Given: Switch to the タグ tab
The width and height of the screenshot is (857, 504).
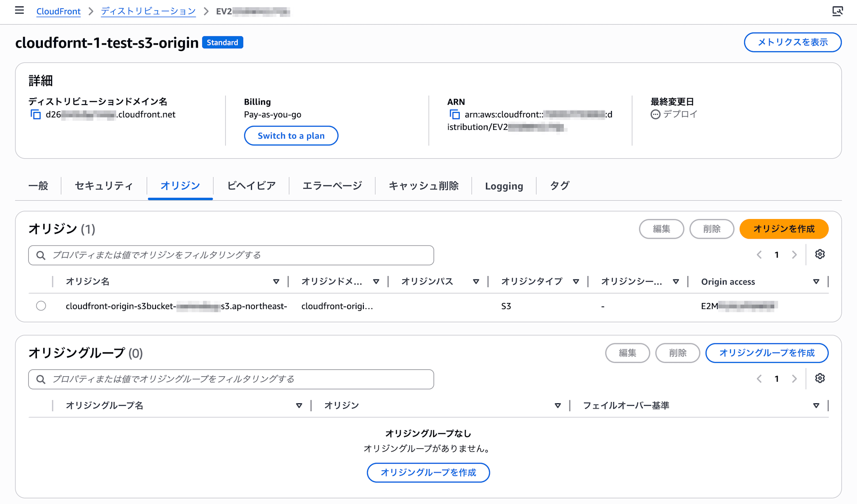Looking at the screenshot, I should coord(560,186).
